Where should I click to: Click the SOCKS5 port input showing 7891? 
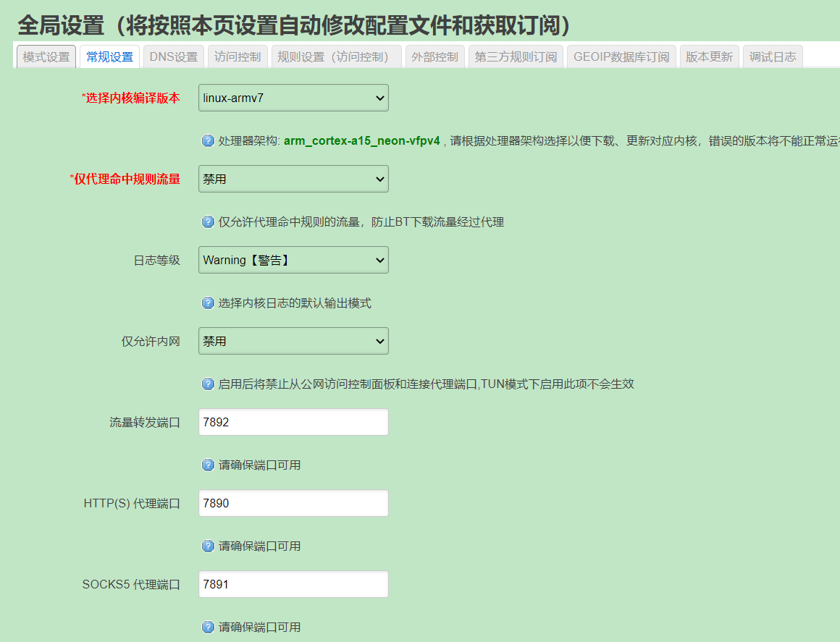(293, 584)
